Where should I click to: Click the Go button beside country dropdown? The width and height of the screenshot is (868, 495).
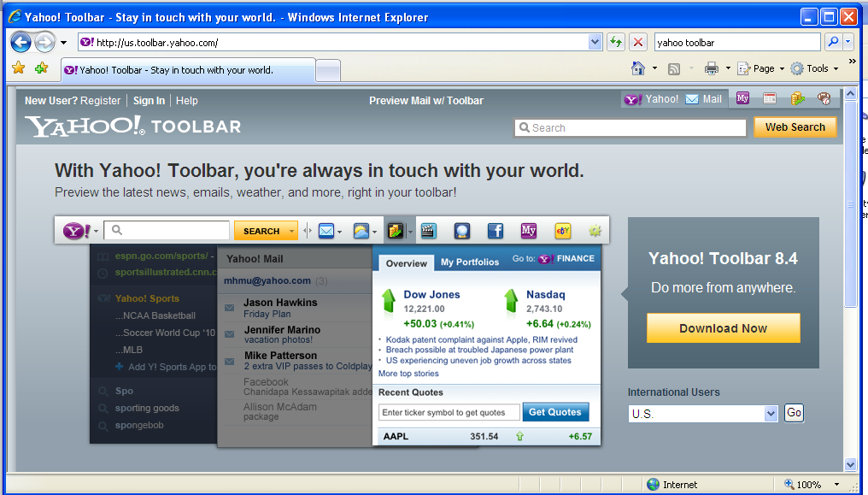coord(794,413)
